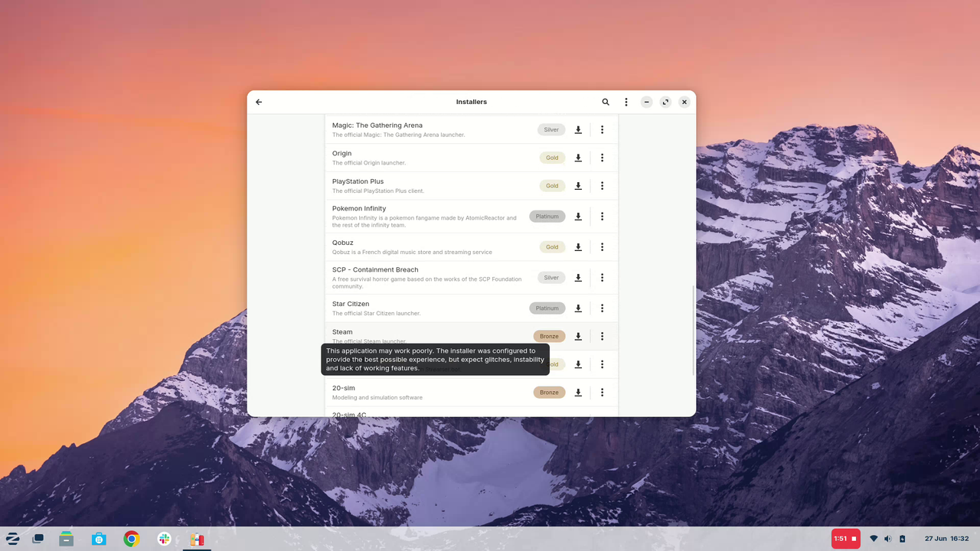This screenshot has height=551, width=980.
Task: Download the Magic: The Gathering Arena installer
Action: (x=578, y=130)
